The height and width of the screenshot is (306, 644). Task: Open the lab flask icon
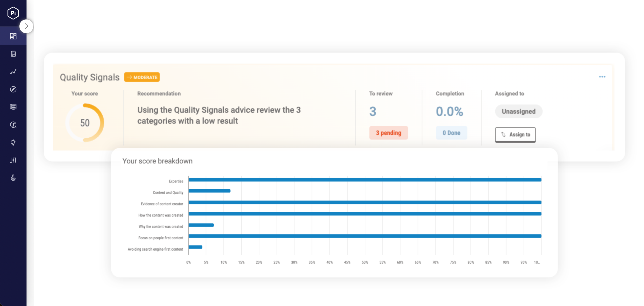pyautogui.click(x=13, y=178)
